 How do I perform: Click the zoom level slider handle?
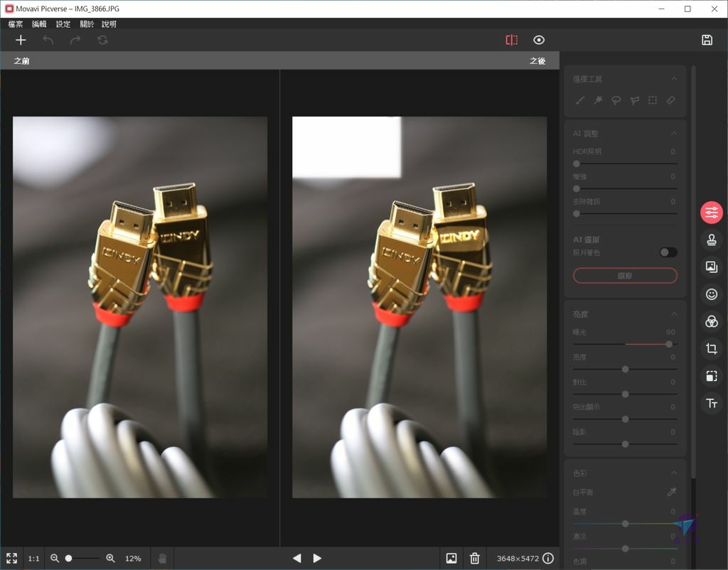click(x=68, y=559)
